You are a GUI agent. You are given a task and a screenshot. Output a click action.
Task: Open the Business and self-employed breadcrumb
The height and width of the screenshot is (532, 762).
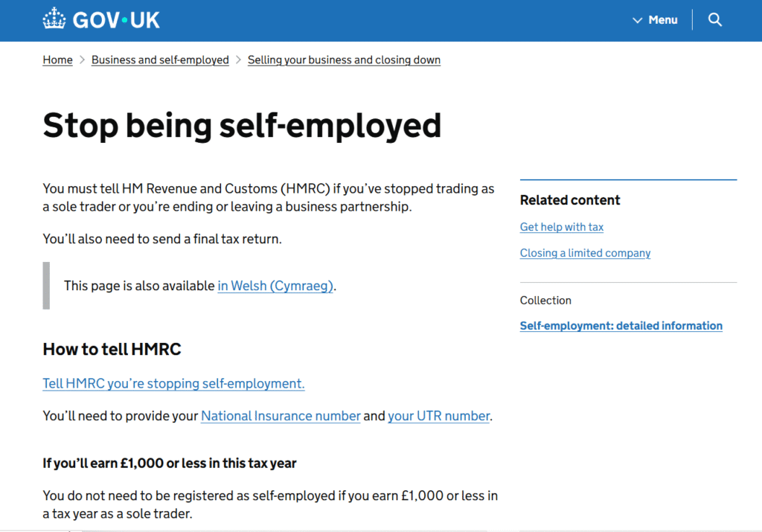pyautogui.click(x=160, y=60)
